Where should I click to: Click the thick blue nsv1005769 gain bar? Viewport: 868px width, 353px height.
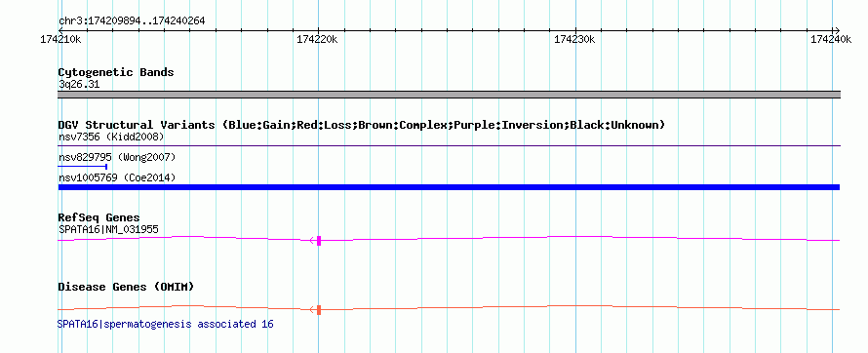point(449,187)
